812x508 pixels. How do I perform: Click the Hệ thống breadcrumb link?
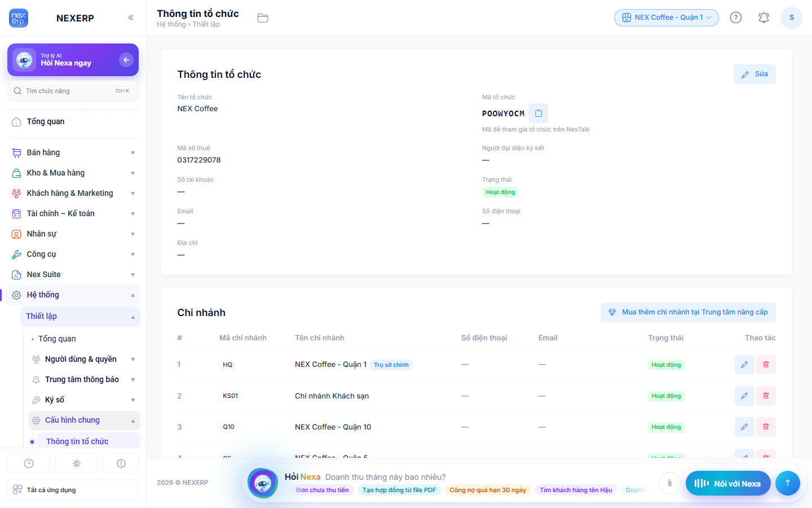pyautogui.click(x=171, y=24)
